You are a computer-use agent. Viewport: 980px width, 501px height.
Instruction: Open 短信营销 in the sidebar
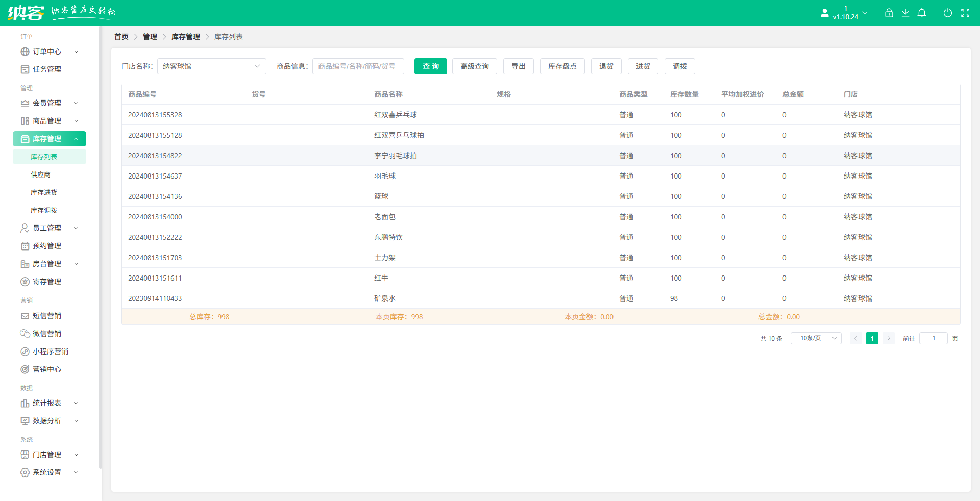point(47,315)
